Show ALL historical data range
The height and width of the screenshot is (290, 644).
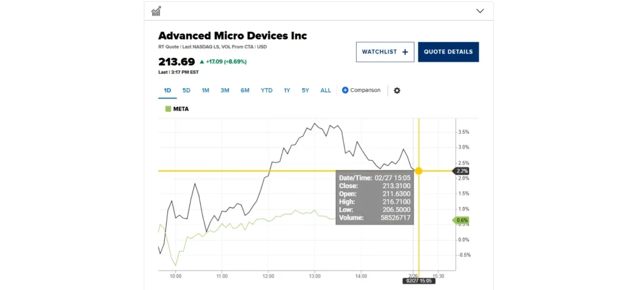325,91
